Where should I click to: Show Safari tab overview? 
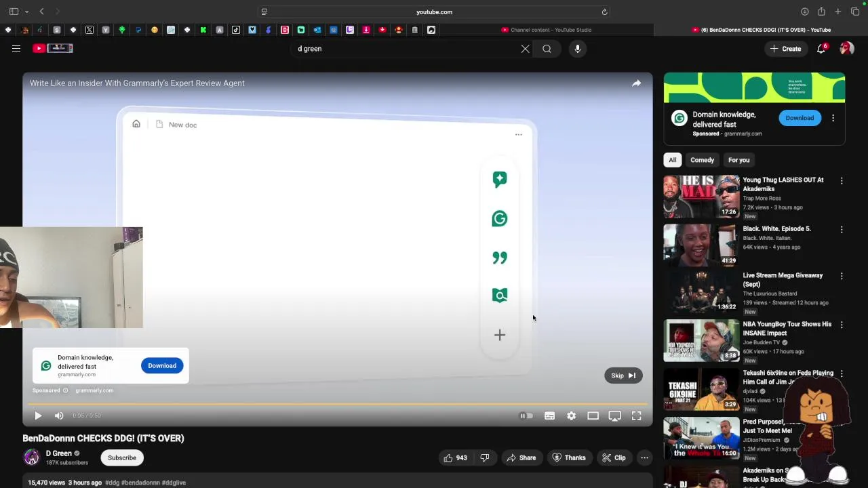[x=855, y=12]
